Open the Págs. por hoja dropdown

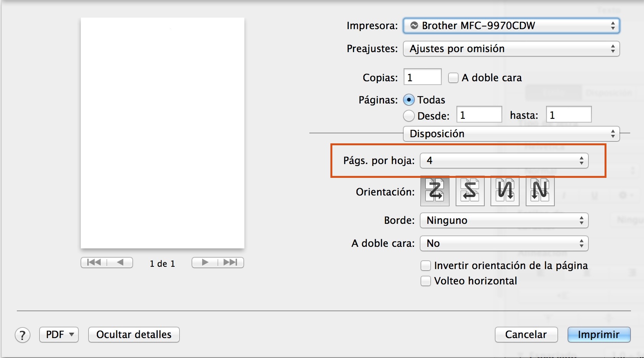(504, 161)
